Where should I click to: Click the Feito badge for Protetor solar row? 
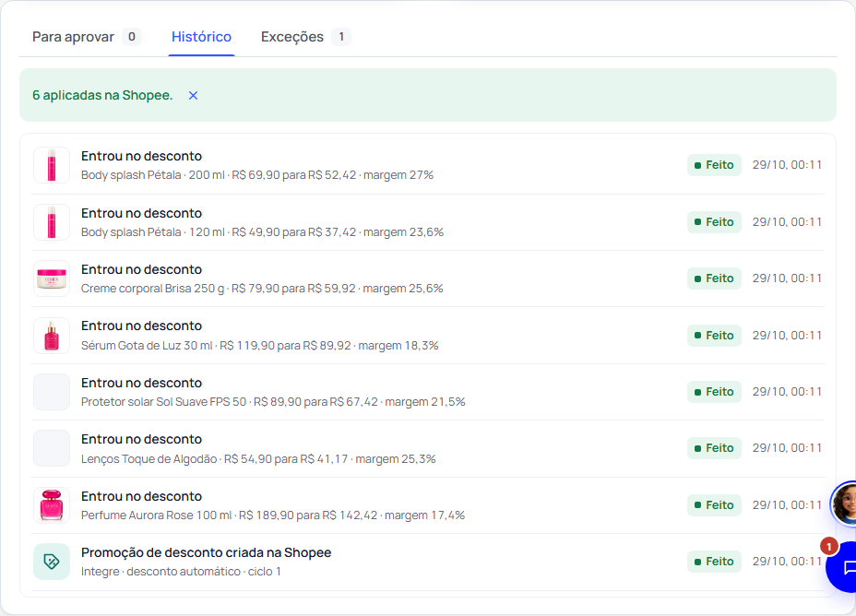(714, 392)
